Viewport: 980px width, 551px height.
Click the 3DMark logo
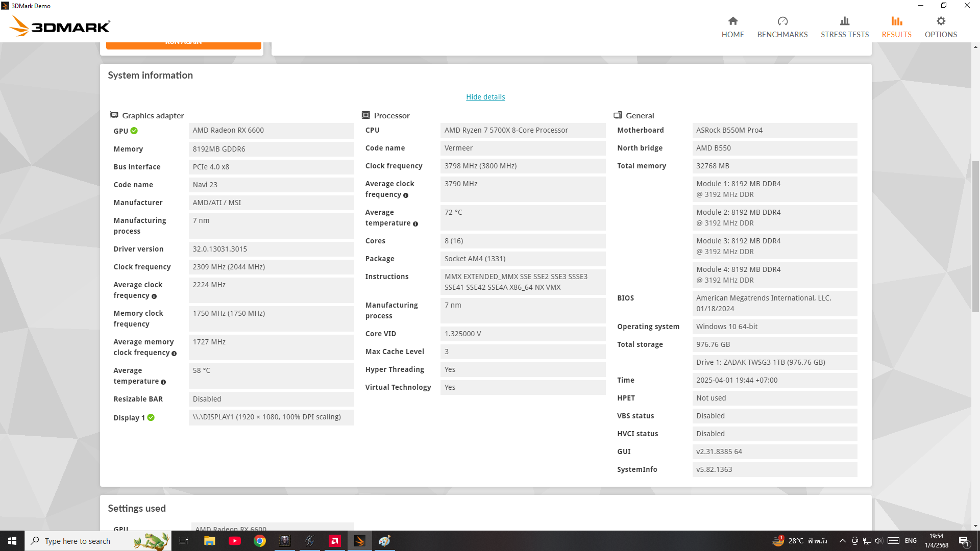(x=60, y=26)
